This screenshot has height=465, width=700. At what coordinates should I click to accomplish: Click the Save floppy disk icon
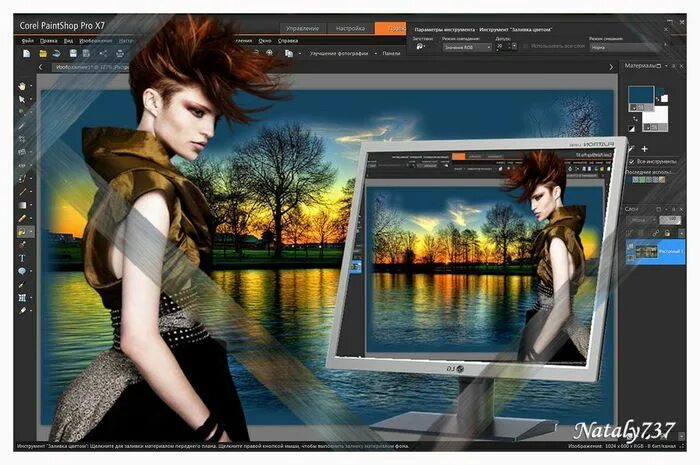(x=73, y=54)
